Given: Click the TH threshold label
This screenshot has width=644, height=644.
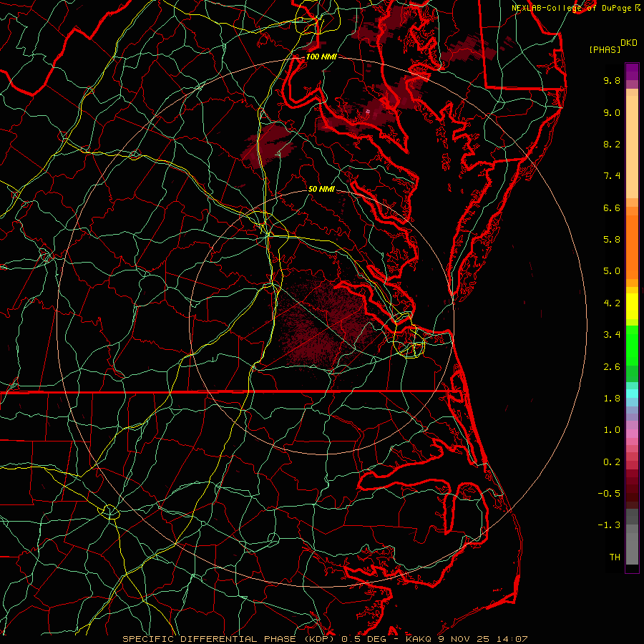Looking at the screenshot, I should [x=615, y=557].
